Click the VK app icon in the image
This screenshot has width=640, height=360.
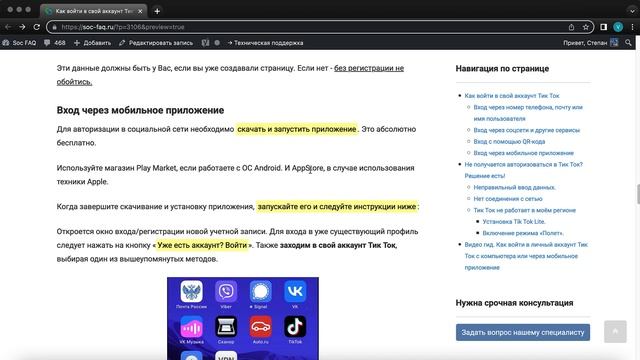(295, 291)
